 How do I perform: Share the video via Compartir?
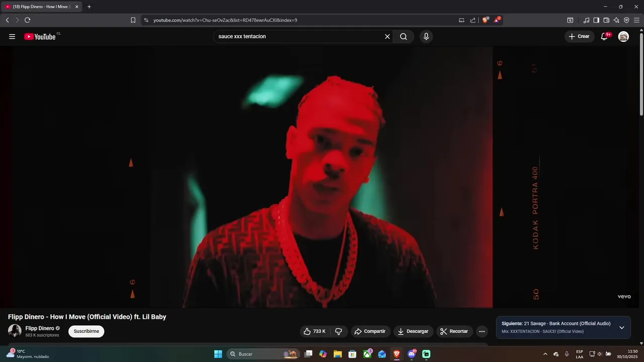[370, 331]
